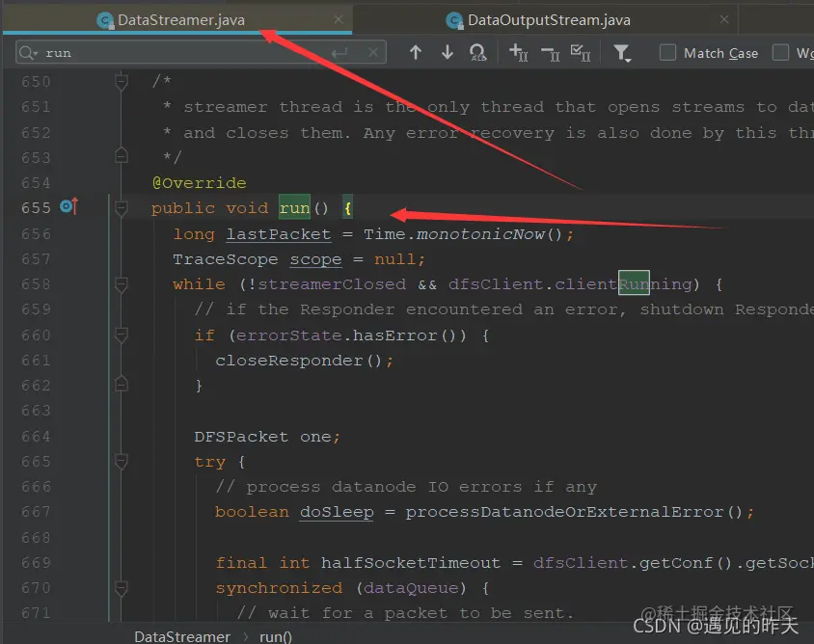Click the DataStreamer breadcrumb

(x=182, y=636)
